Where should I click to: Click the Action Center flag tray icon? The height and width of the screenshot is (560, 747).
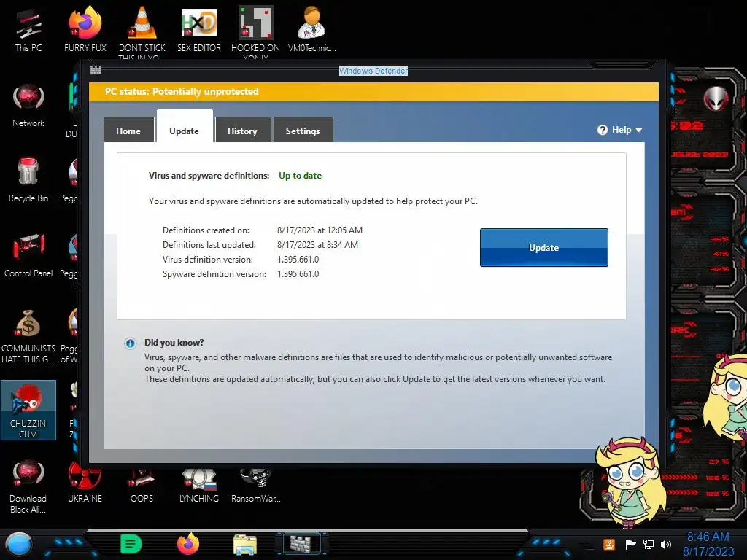point(630,544)
